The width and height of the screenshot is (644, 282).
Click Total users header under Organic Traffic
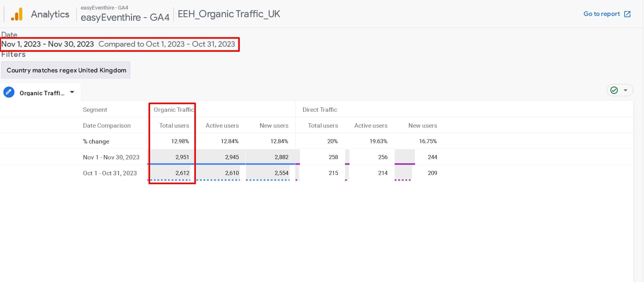click(174, 125)
